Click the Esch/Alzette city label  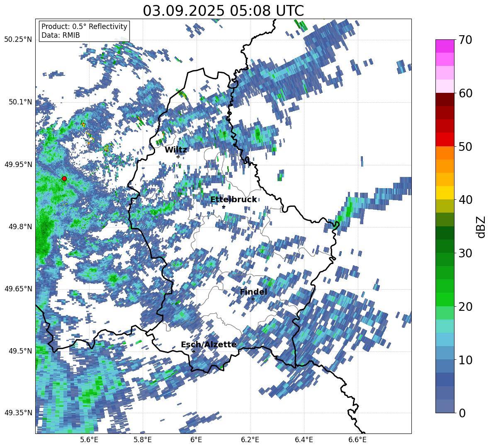point(209,344)
